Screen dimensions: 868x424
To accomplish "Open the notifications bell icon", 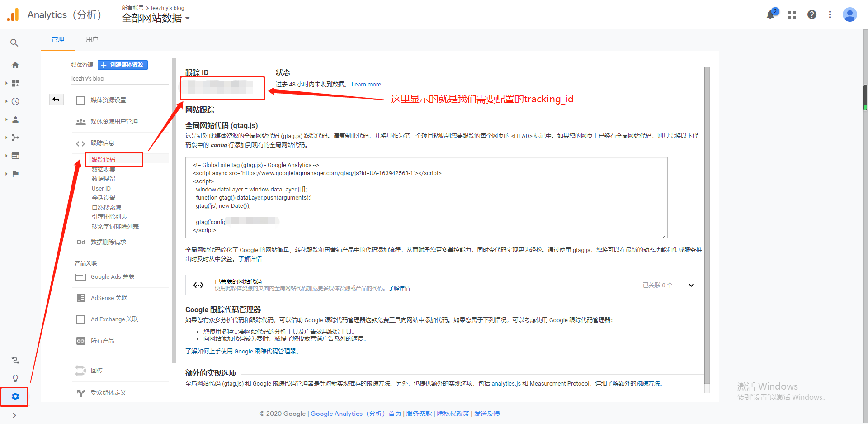I will (771, 14).
